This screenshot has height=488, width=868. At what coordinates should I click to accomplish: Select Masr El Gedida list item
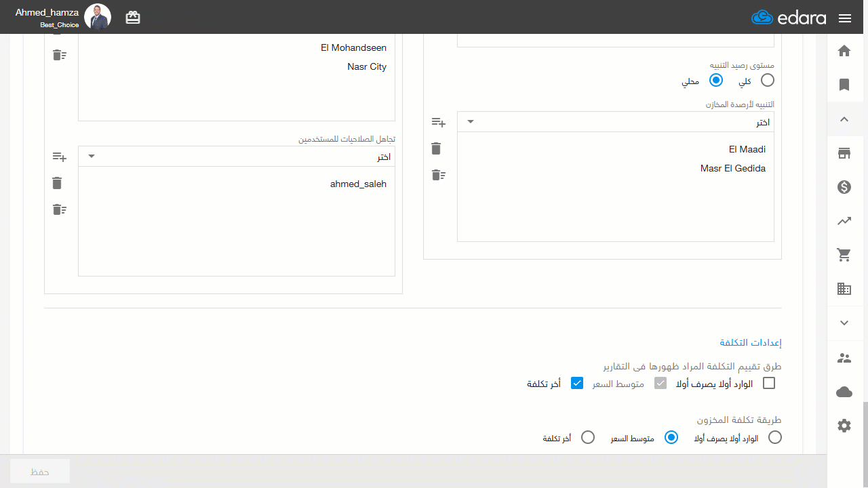(733, 168)
